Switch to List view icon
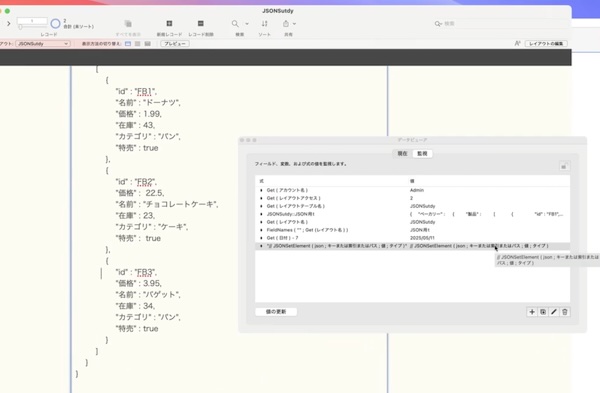 (138, 44)
